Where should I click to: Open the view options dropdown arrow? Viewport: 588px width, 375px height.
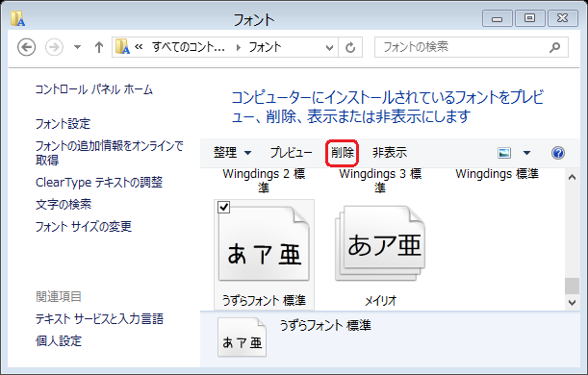pyautogui.click(x=526, y=153)
